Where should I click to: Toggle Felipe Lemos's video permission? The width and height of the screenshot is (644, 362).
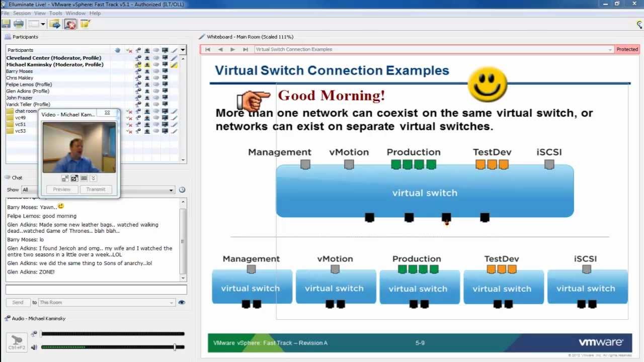(147, 84)
